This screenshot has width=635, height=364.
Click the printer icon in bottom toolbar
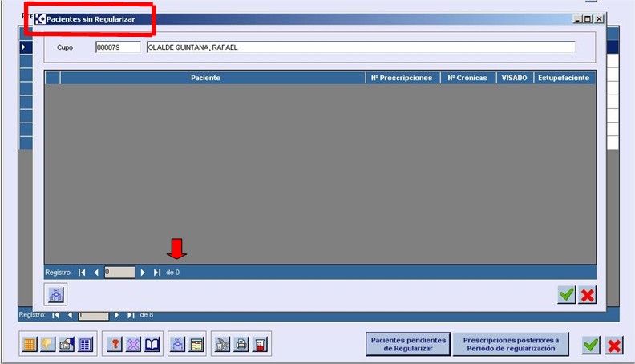[x=241, y=344]
